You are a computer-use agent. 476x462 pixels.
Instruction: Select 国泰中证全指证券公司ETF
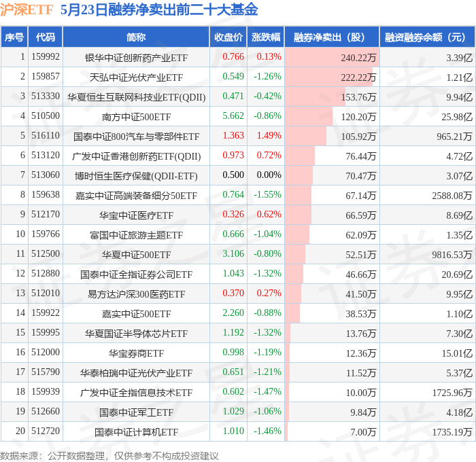pos(136,274)
